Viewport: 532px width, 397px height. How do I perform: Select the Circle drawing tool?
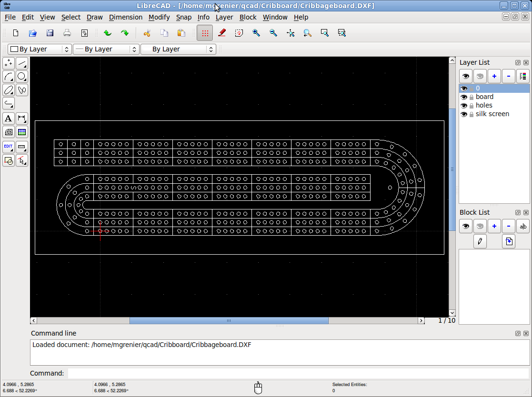(22, 77)
